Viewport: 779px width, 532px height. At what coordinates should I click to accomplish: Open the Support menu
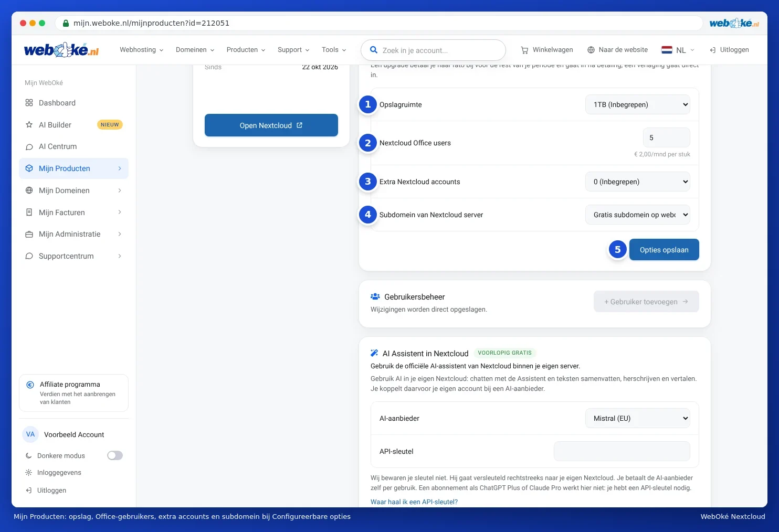pos(294,50)
